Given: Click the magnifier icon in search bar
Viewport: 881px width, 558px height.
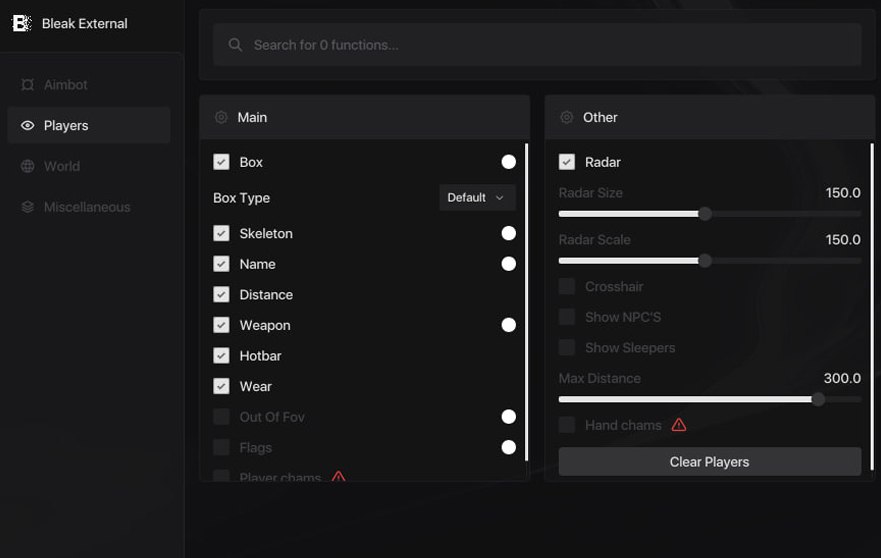Looking at the screenshot, I should 235,45.
